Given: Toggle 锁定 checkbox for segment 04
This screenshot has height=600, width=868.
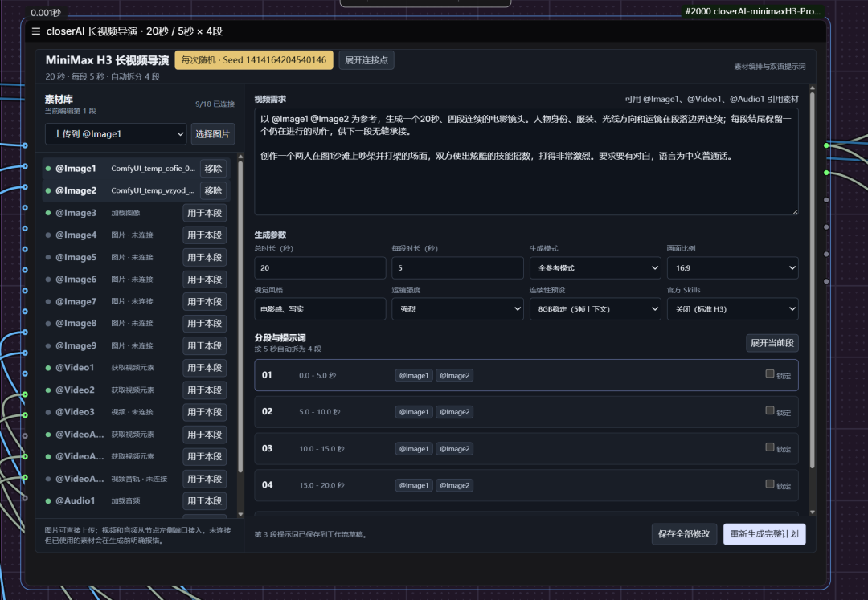Looking at the screenshot, I should coord(769,484).
